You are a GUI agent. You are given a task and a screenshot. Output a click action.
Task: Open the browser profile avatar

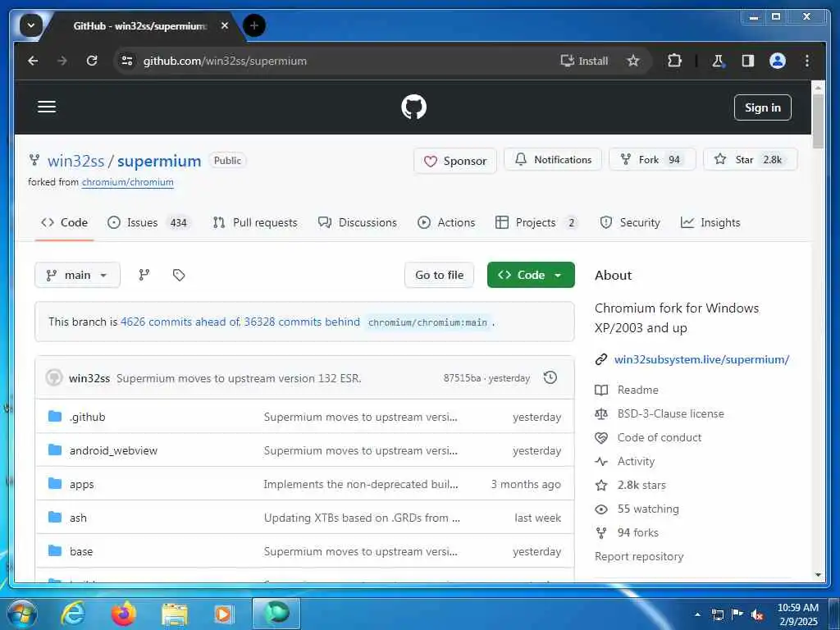[778, 61]
